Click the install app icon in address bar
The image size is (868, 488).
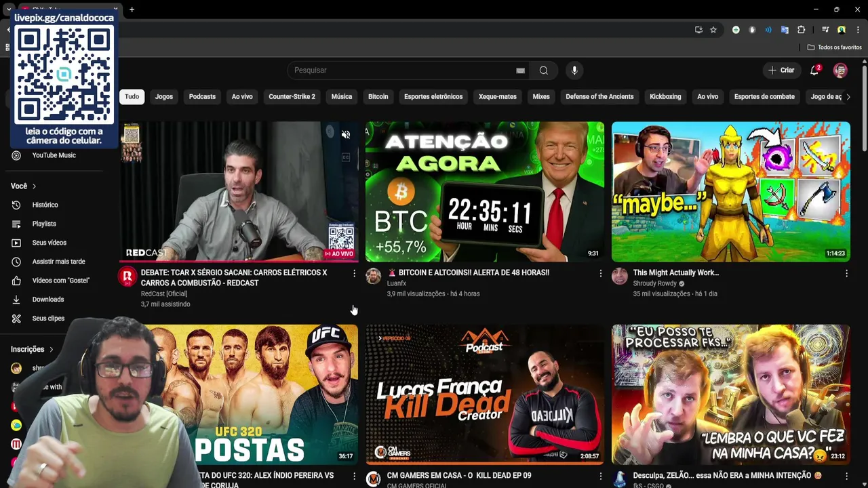coord(698,30)
